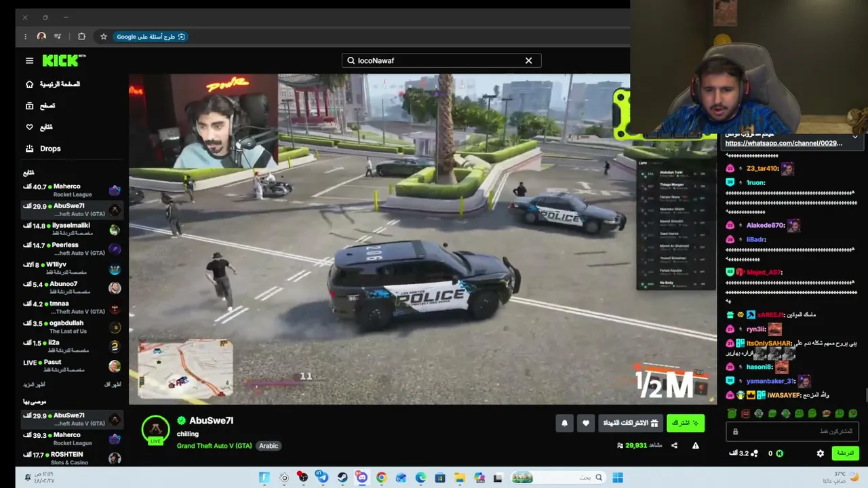Show fewer followed channels link

pyautogui.click(x=113, y=385)
